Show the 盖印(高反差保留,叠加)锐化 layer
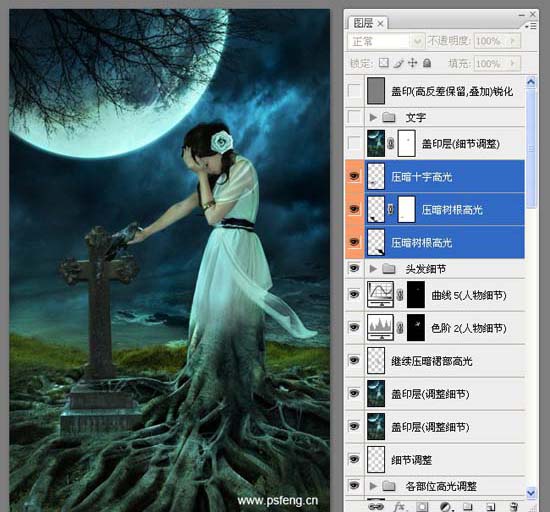Image resolution: width=550 pixels, height=512 pixels. pyautogui.click(x=354, y=91)
